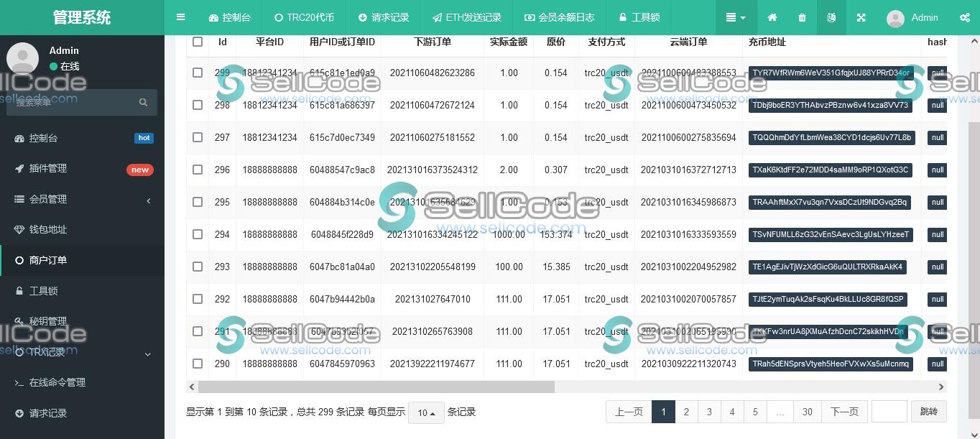Screen dimensions: 980x439
Task: Check the row with Id 292
Action: point(198,299)
